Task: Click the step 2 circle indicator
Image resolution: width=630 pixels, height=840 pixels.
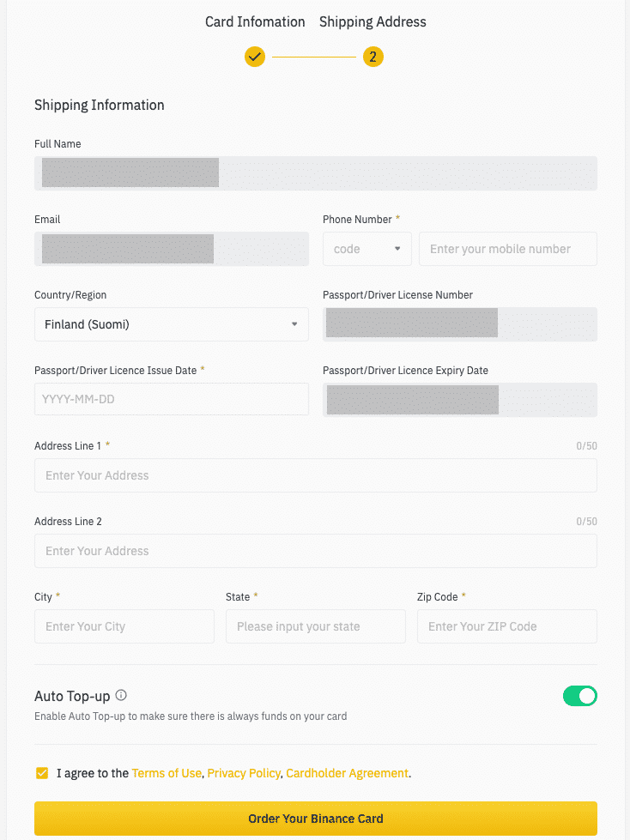Action: point(373,57)
